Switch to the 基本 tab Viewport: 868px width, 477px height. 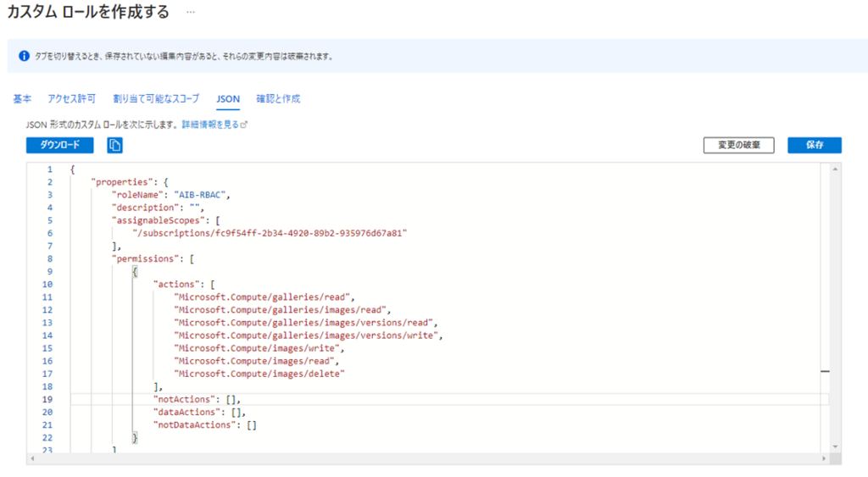coord(22,98)
